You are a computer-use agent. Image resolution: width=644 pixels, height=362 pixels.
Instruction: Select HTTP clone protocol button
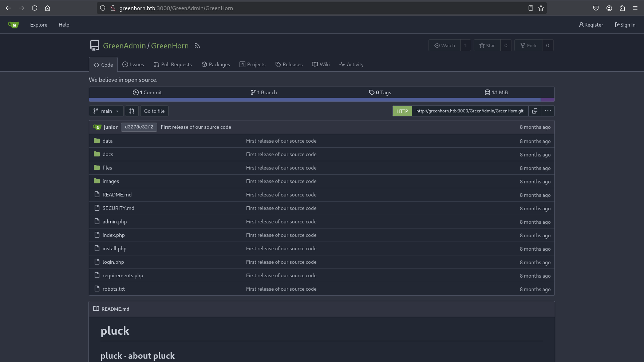[x=402, y=111]
